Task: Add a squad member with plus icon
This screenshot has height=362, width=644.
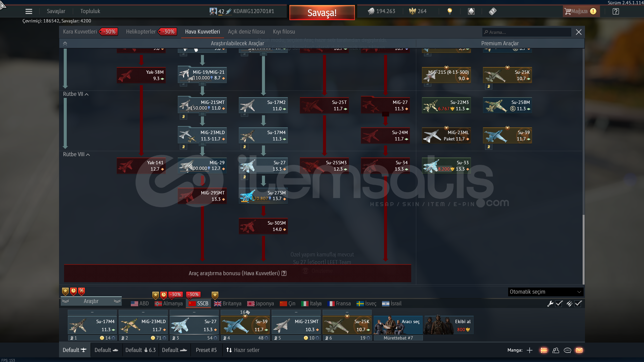Action: 530,350
